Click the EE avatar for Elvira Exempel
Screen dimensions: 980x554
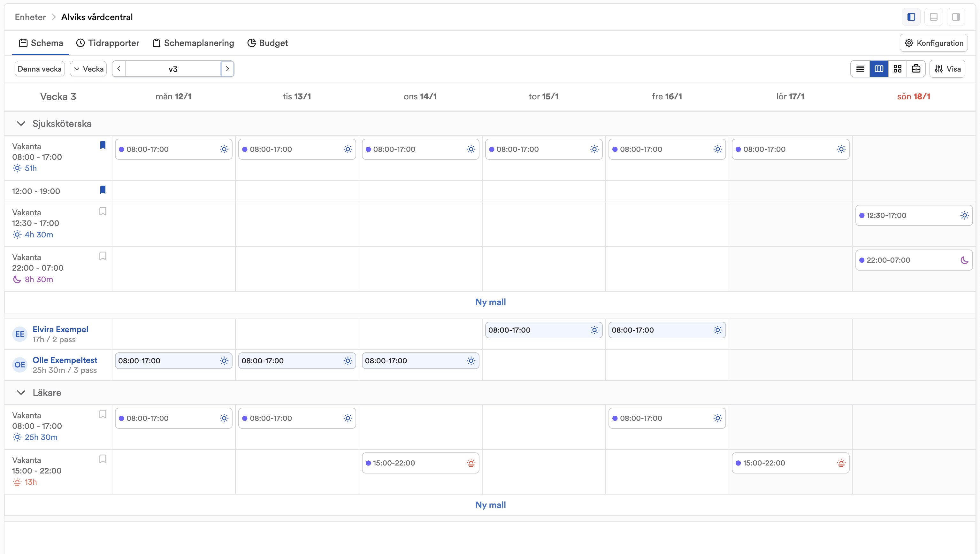point(20,334)
